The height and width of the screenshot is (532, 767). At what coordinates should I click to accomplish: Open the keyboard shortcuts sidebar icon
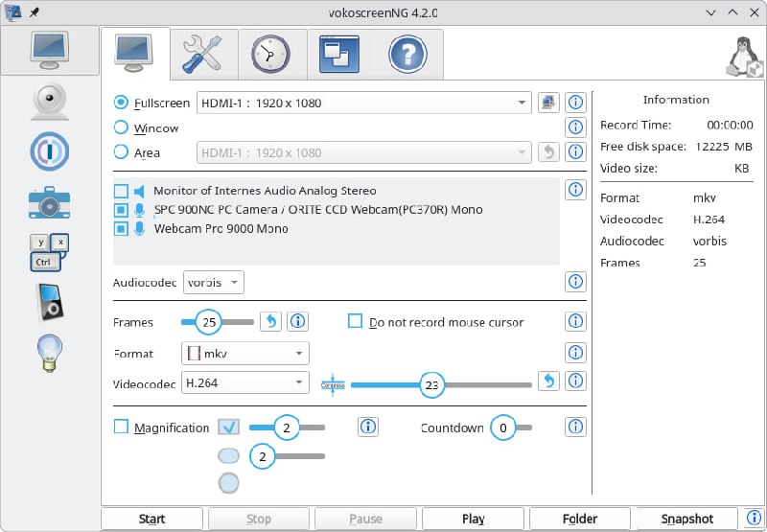[x=49, y=253]
